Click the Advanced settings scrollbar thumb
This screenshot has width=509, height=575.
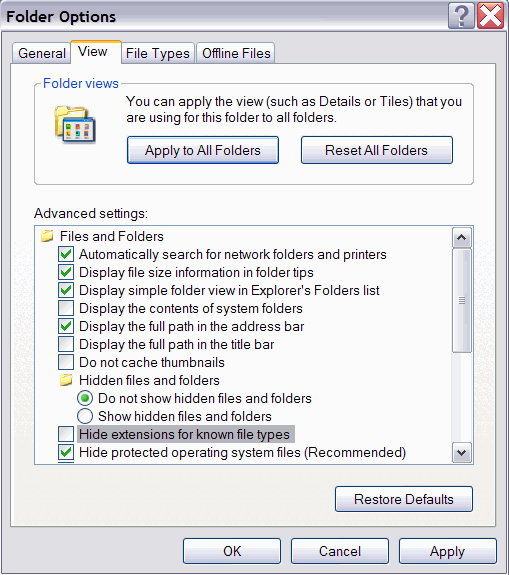click(x=462, y=301)
